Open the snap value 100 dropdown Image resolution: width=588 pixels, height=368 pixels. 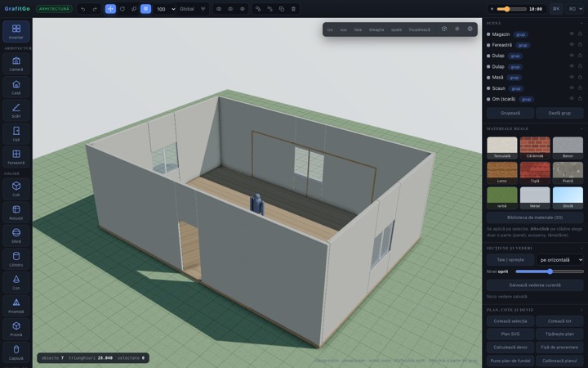tap(165, 9)
